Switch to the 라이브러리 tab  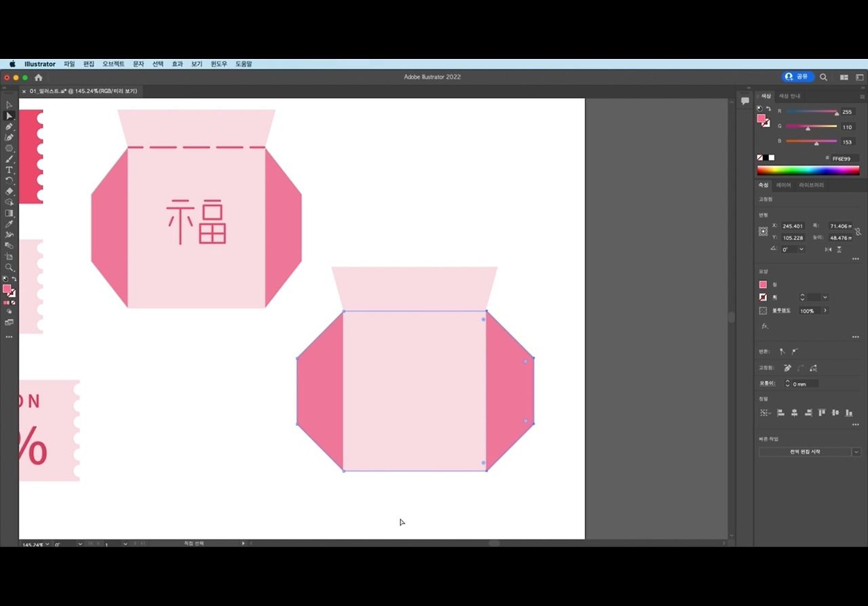coord(811,185)
